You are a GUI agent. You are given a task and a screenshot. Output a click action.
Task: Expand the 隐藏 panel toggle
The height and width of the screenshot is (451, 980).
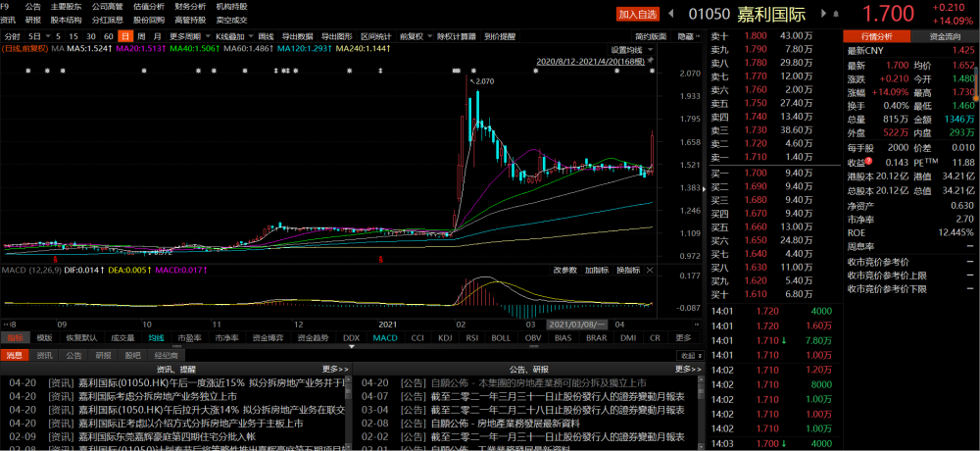point(689,36)
